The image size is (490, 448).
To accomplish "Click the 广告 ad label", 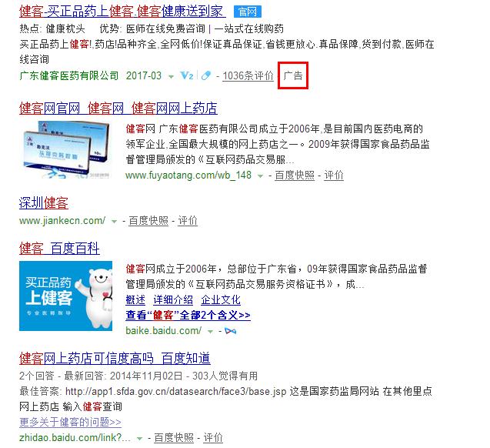I will [x=293, y=75].
